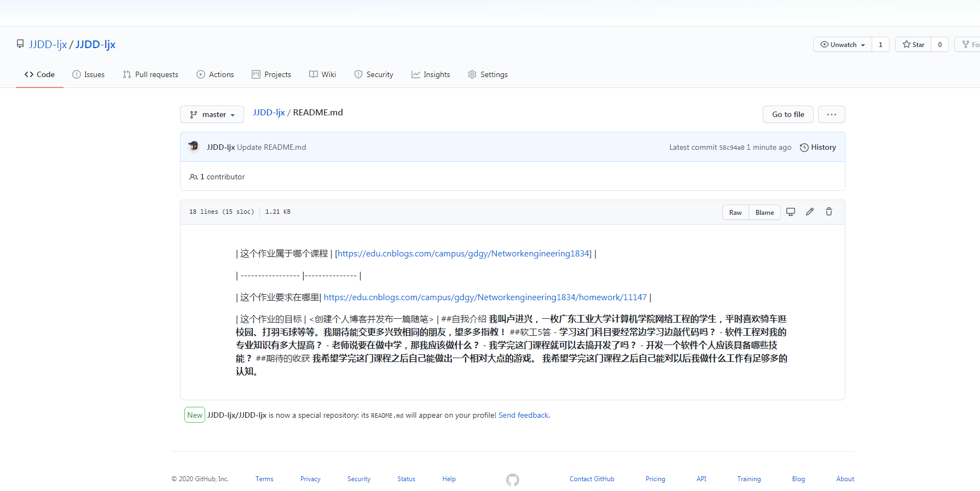Click the repository icon beside JJDD-ljx title
Image resolution: width=980 pixels, height=491 pixels.
click(20, 44)
